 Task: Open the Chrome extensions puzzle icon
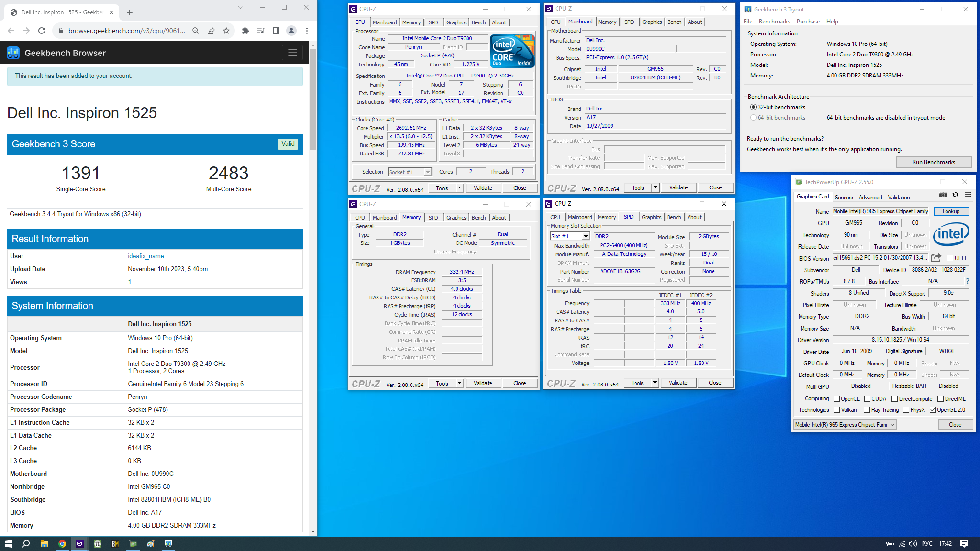(245, 31)
